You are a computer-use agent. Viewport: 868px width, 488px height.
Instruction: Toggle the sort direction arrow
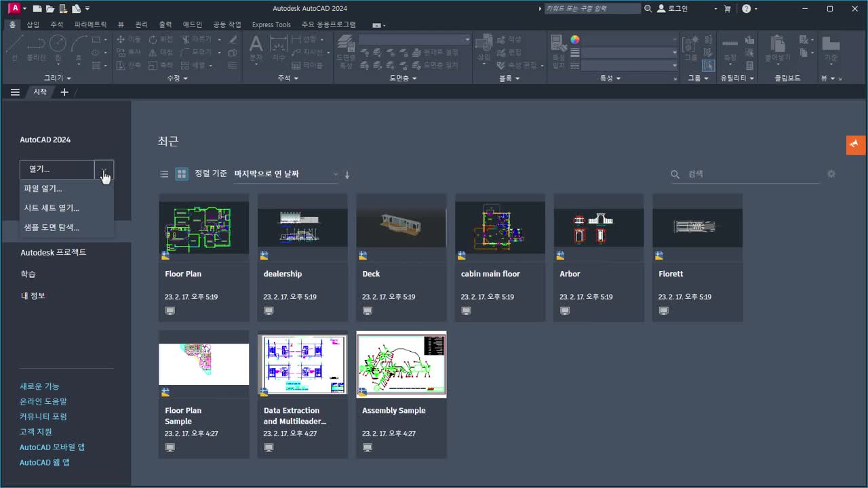click(347, 174)
